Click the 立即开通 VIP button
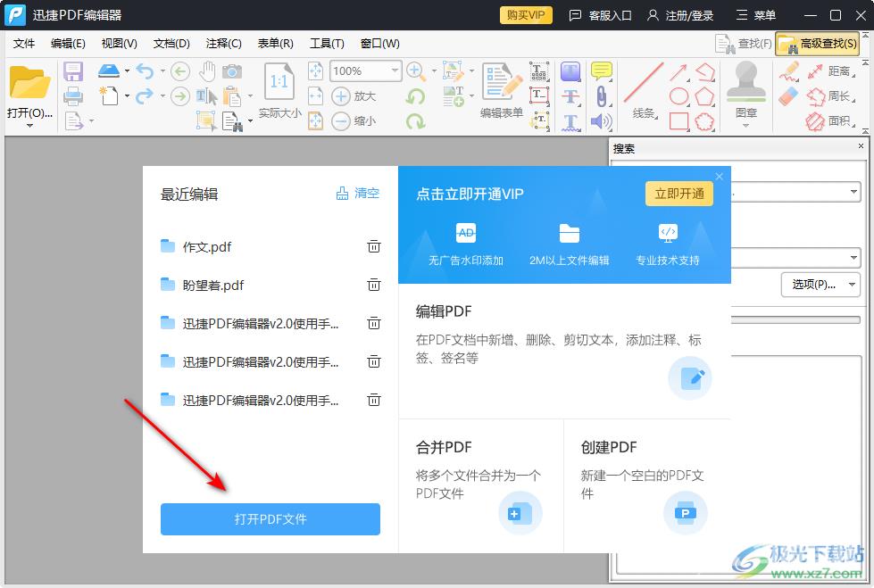 tap(678, 194)
